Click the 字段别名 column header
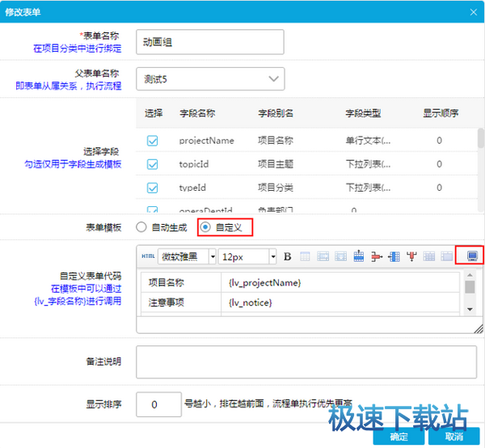This screenshot has width=485, height=448. (276, 113)
